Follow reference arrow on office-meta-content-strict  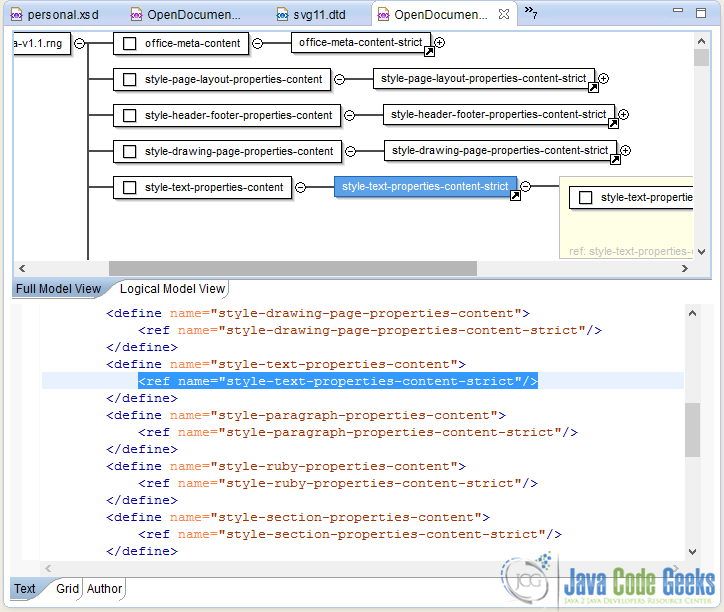tap(429, 52)
